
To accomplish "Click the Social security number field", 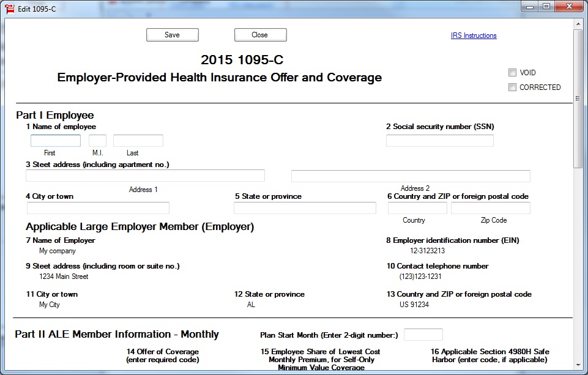I will (x=440, y=141).
